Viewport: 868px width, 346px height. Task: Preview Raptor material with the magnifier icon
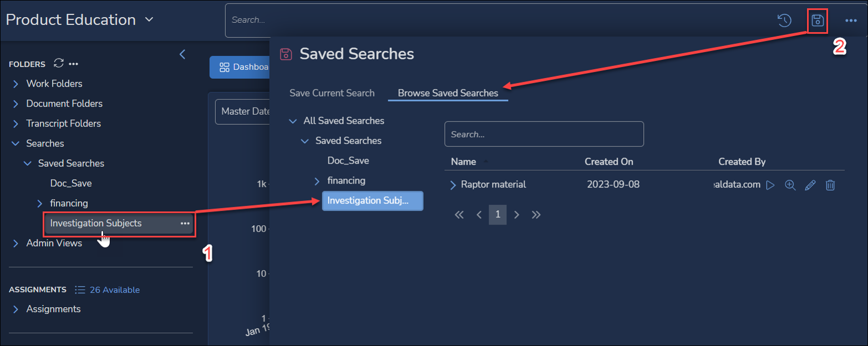pos(790,185)
